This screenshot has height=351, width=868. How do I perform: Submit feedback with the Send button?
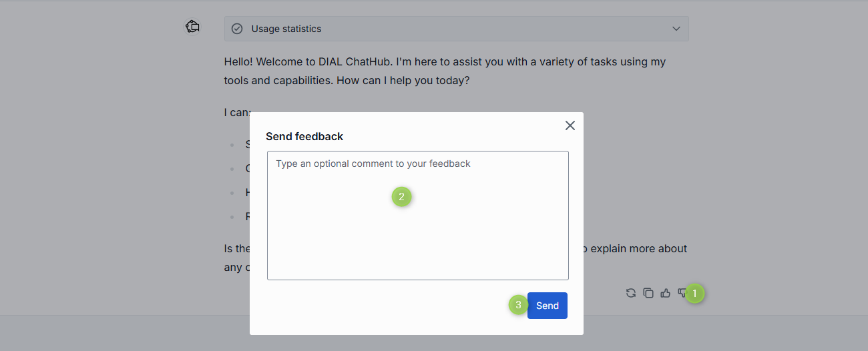tap(547, 306)
